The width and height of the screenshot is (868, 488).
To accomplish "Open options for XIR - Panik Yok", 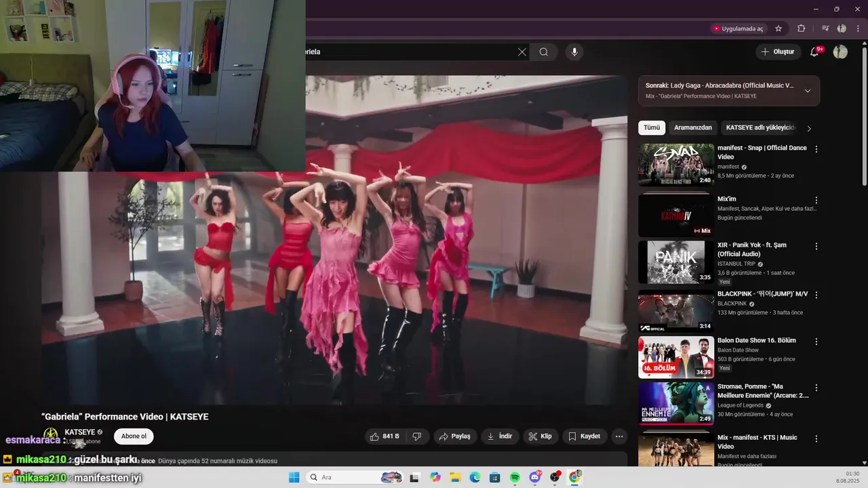I will (816, 246).
